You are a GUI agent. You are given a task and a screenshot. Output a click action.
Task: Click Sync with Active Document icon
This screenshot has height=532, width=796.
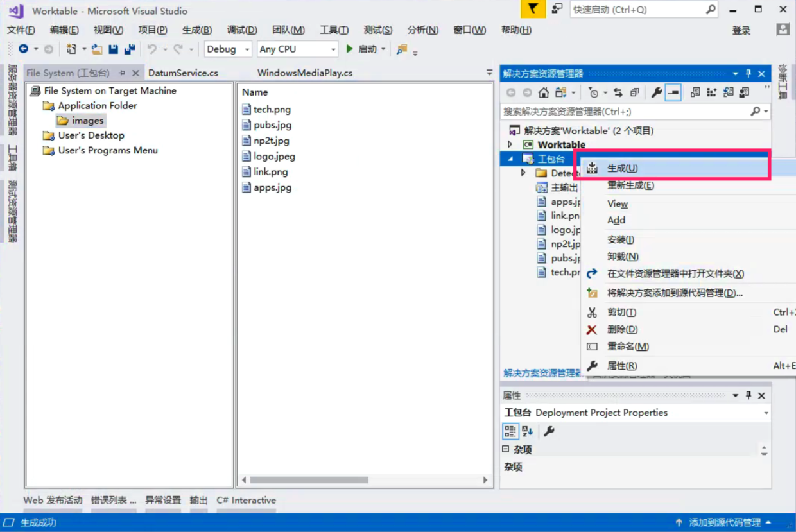(x=618, y=92)
